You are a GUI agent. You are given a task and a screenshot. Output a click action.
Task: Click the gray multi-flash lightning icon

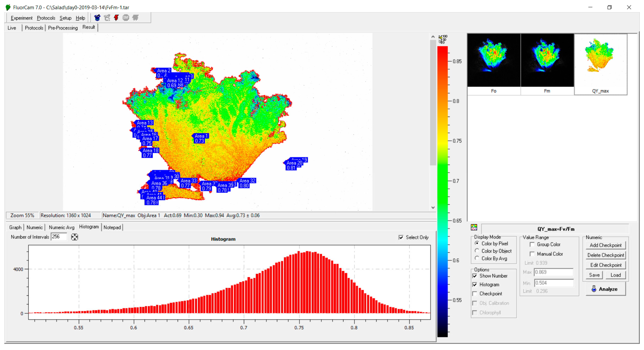click(135, 18)
